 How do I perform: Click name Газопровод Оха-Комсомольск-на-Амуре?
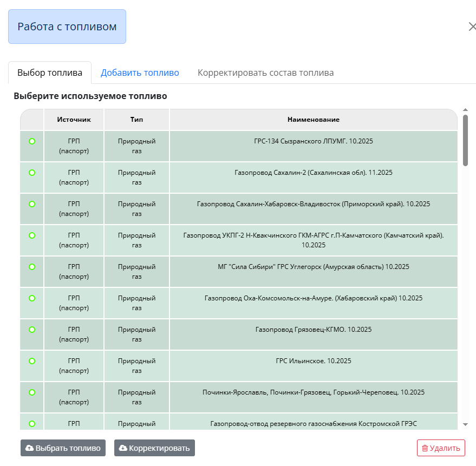pyautogui.click(x=314, y=298)
